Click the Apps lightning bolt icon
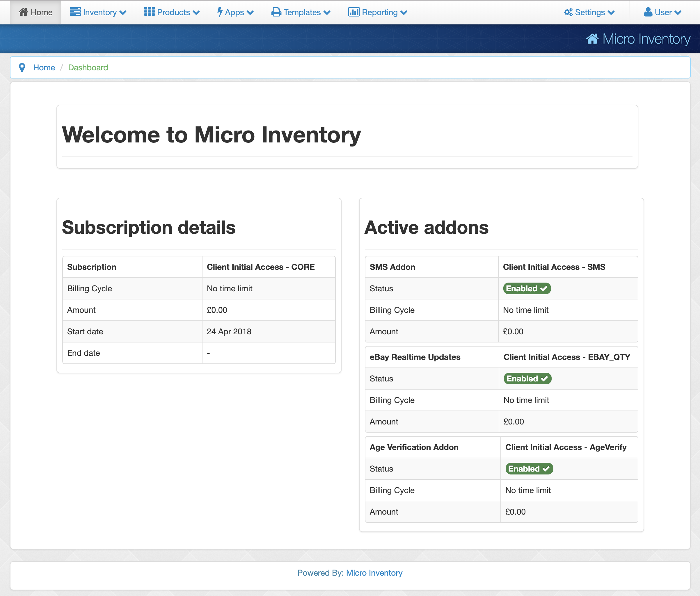Screen dimensions: 700x596 click(x=220, y=12)
